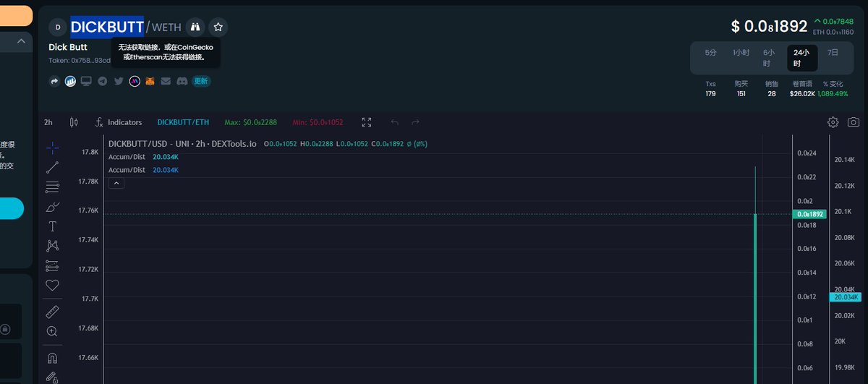Click the DICKBUTT/USD chart title legend
Viewport: 868px width, 384px height.
(x=182, y=144)
